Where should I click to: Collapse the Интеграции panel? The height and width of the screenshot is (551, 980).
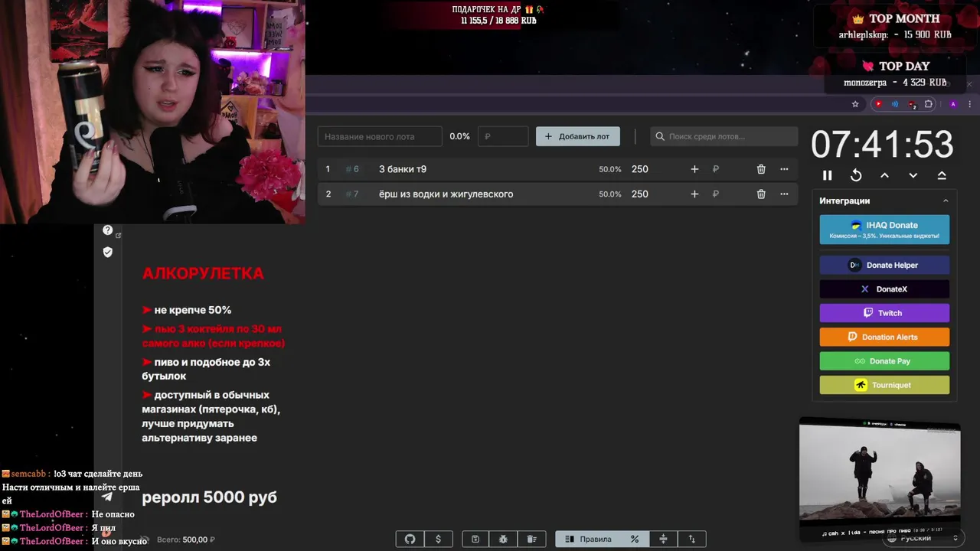click(946, 201)
